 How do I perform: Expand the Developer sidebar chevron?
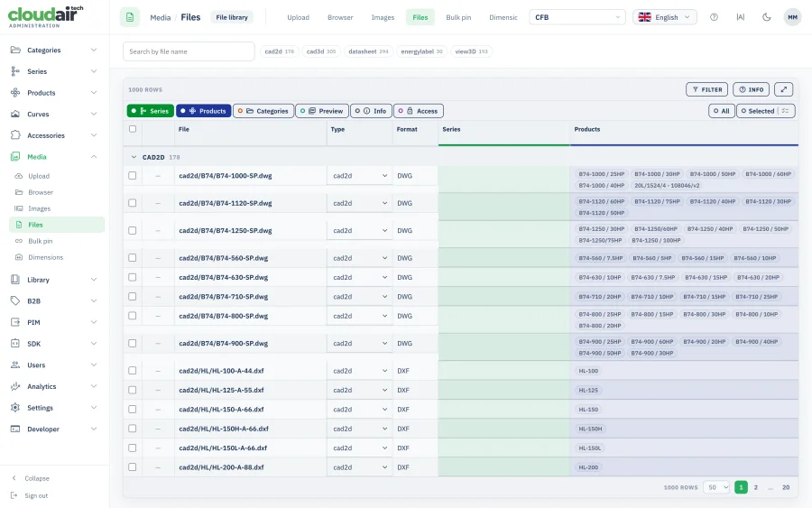click(94, 429)
